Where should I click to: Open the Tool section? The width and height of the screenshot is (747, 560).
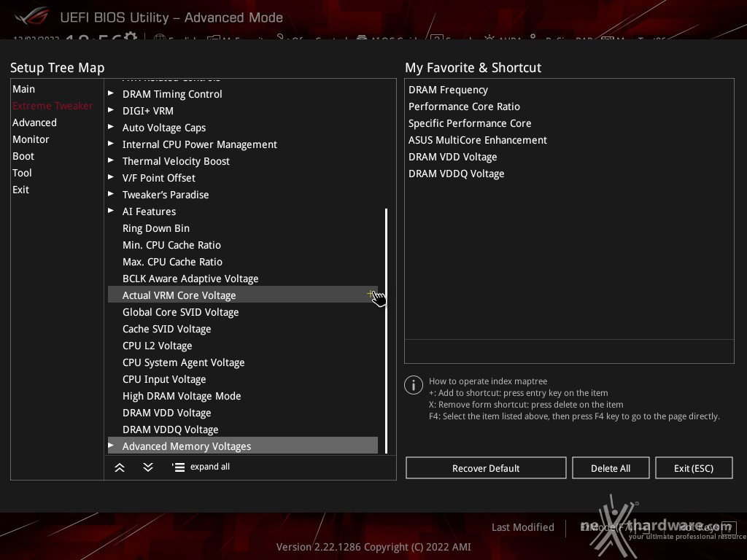point(22,172)
